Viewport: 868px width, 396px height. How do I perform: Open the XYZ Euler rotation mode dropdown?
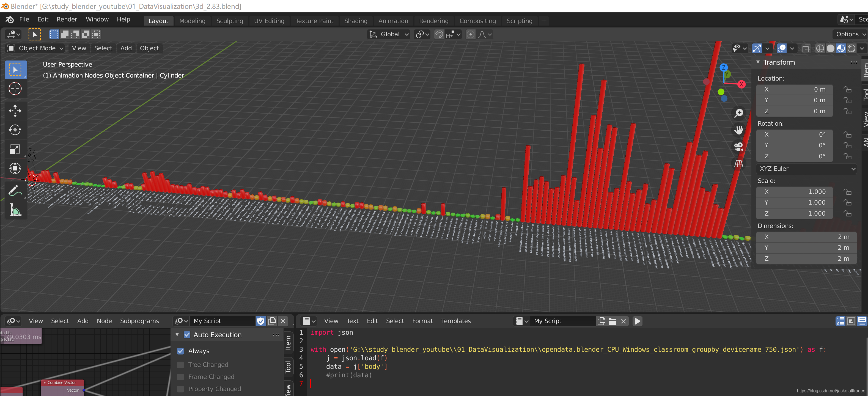pos(806,169)
